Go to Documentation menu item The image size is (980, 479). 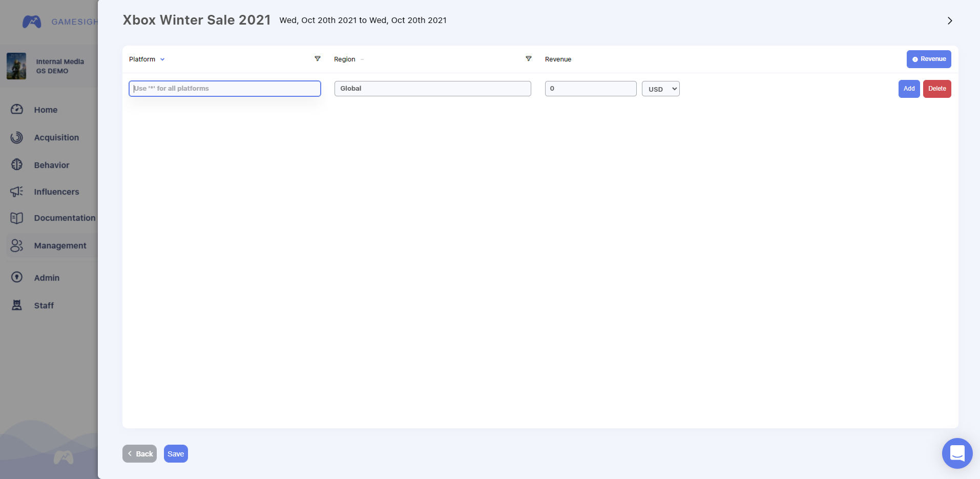pos(65,218)
